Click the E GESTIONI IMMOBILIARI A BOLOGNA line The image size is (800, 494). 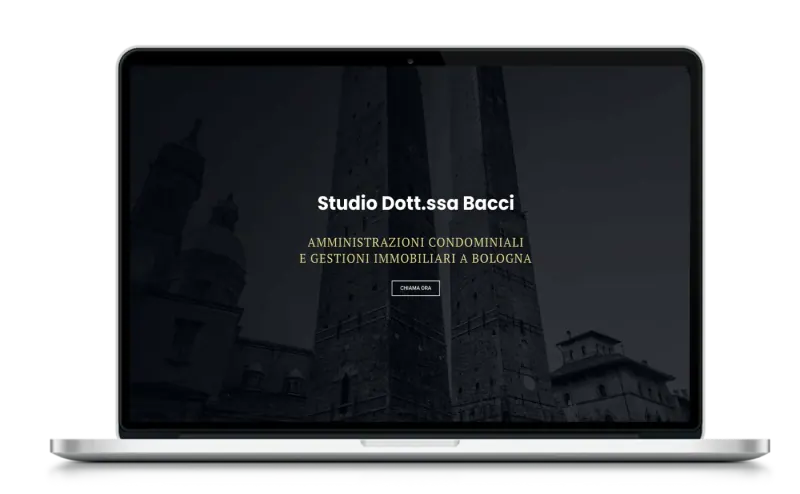tap(415, 259)
